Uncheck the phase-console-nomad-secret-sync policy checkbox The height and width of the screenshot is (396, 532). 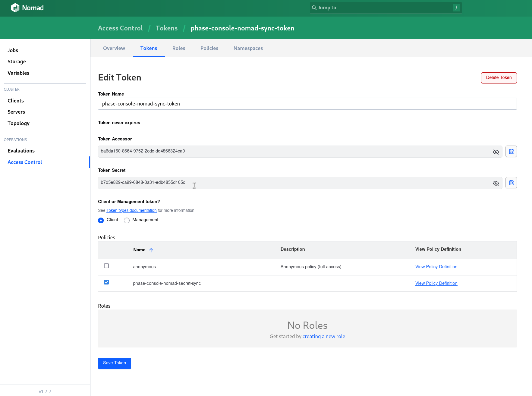click(x=106, y=282)
